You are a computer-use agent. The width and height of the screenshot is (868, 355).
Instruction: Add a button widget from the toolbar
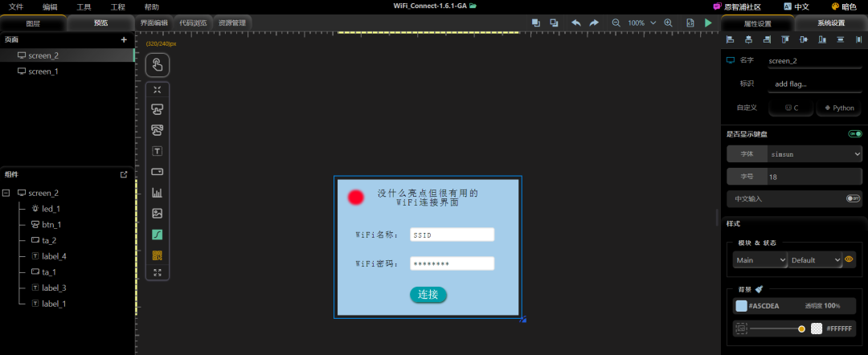pyautogui.click(x=158, y=109)
